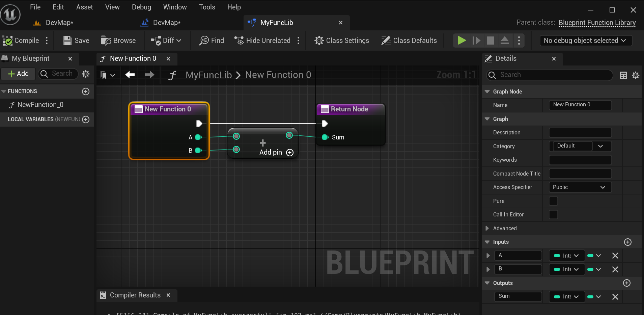Screen dimensions: 644x315
Task: Navigate back in graph history
Action: (x=130, y=75)
